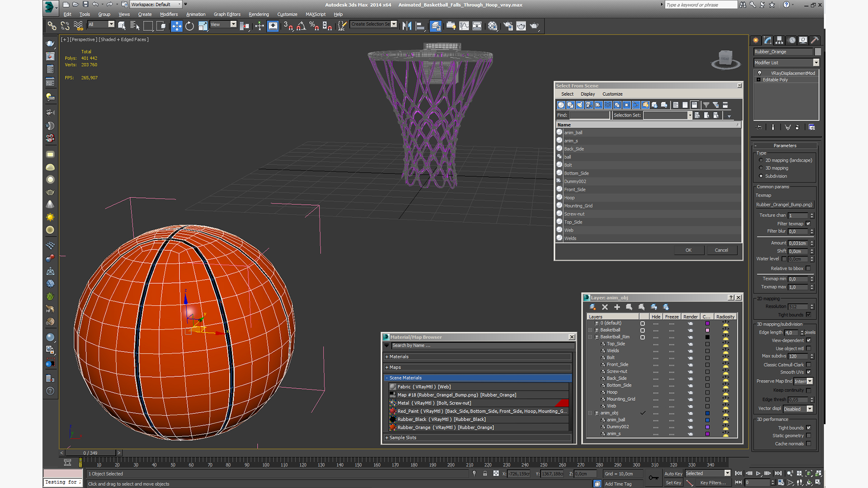Click OK in Select From Scene dialog

[689, 250]
